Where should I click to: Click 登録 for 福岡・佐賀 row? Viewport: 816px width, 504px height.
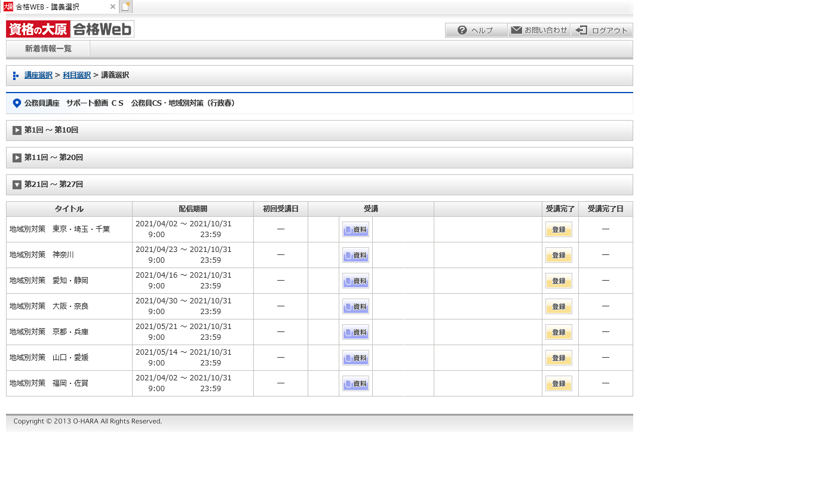pos(559,383)
